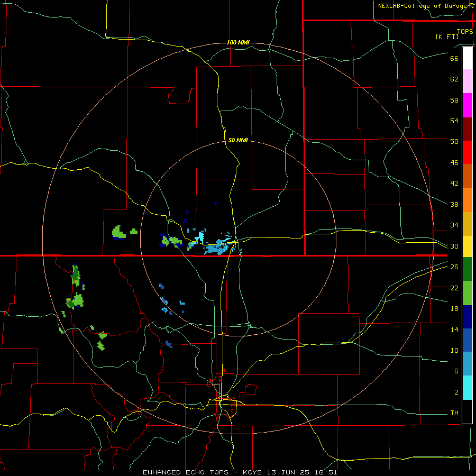Click the white swatch in the tops legend
The image size is (476, 476).
click(x=467, y=58)
